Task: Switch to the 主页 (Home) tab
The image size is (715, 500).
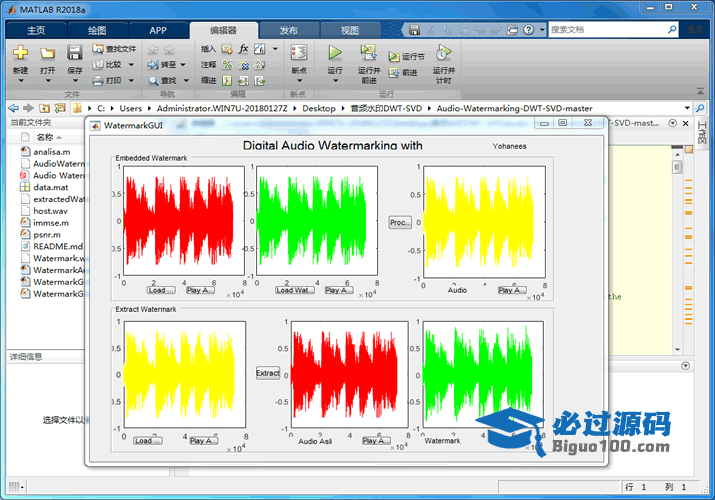Action: [36, 30]
